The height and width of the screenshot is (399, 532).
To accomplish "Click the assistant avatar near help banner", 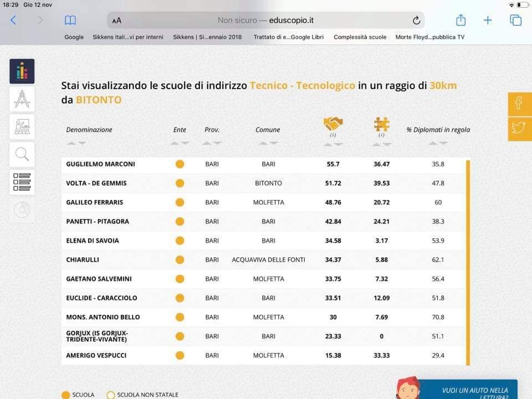I will point(408,388).
